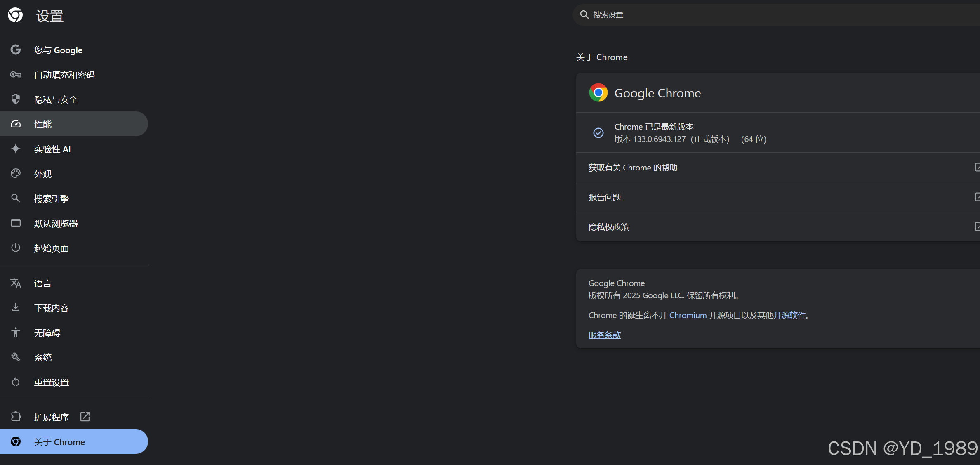Screen dimensions: 980x465
Task: Click the key icon for 自动填充和密码
Action: pos(16,75)
